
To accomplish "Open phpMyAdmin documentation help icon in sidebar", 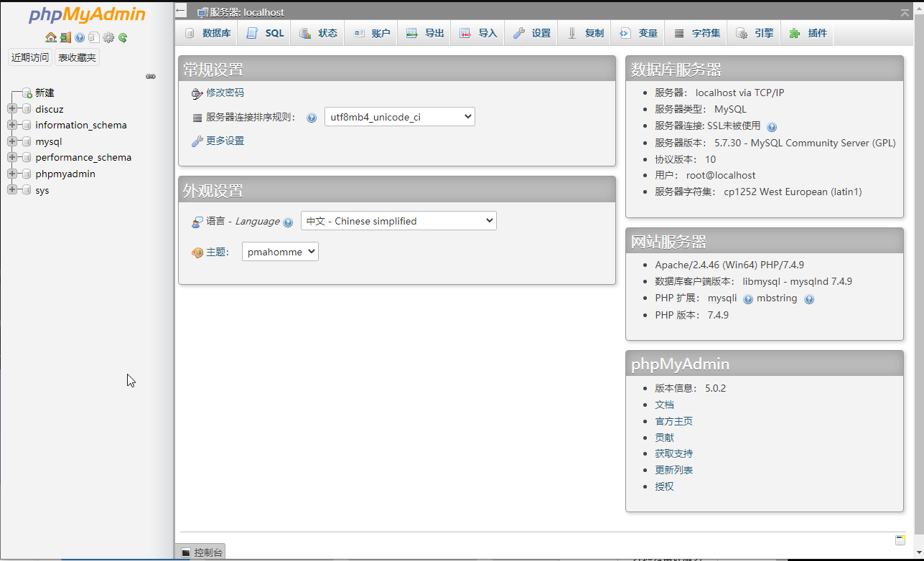I will (x=80, y=37).
